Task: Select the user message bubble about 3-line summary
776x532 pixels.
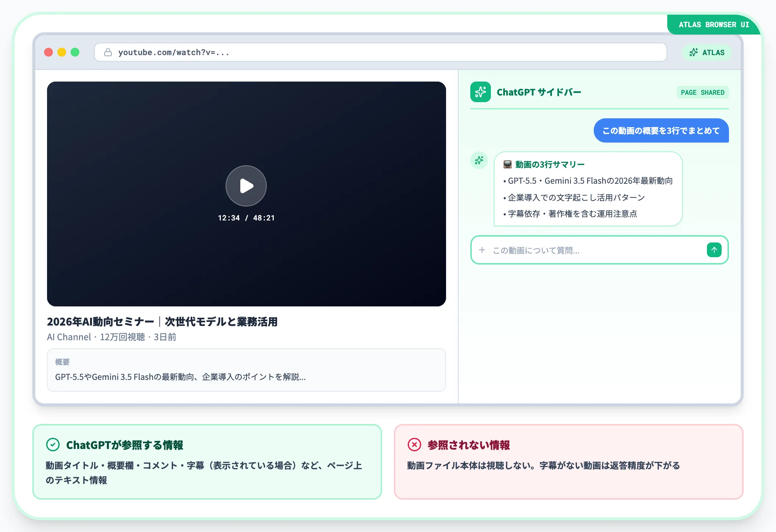Action: click(x=661, y=130)
